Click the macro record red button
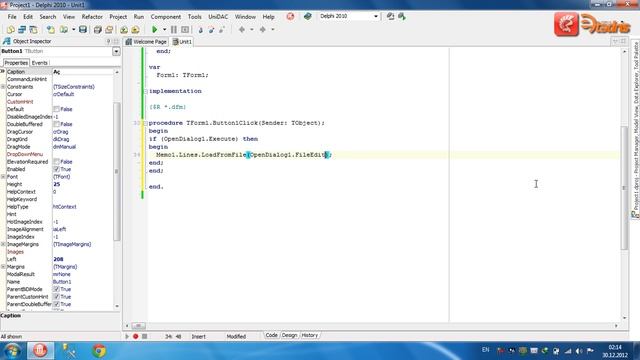 point(136,336)
